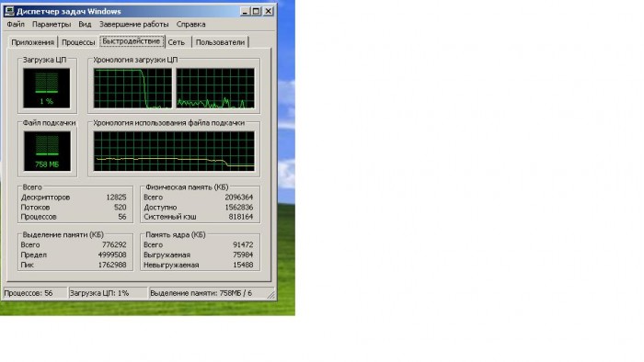Viewport: 644px width, 362px height.
Task: Open the Файл menu
Action: [x=16, y=24]
